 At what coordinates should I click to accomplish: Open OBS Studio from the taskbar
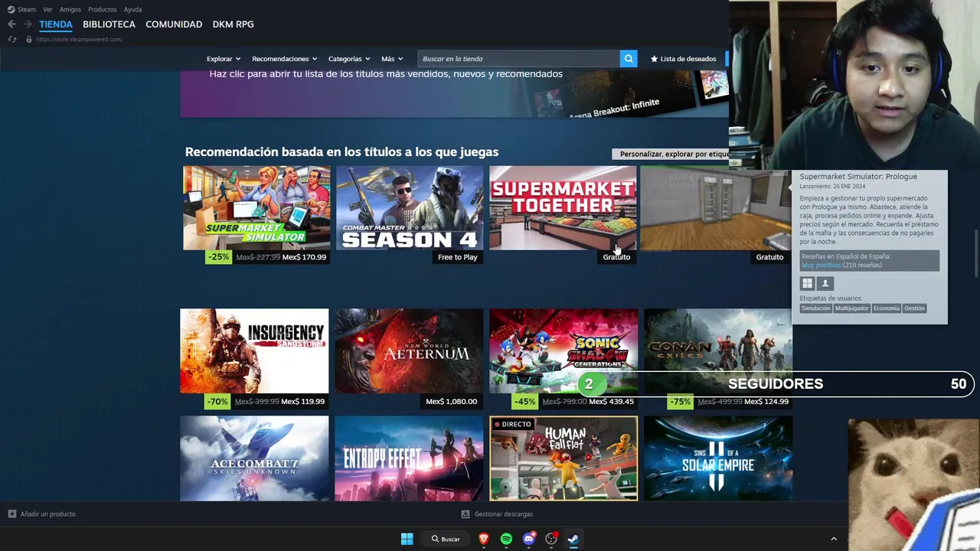[550, 539]
